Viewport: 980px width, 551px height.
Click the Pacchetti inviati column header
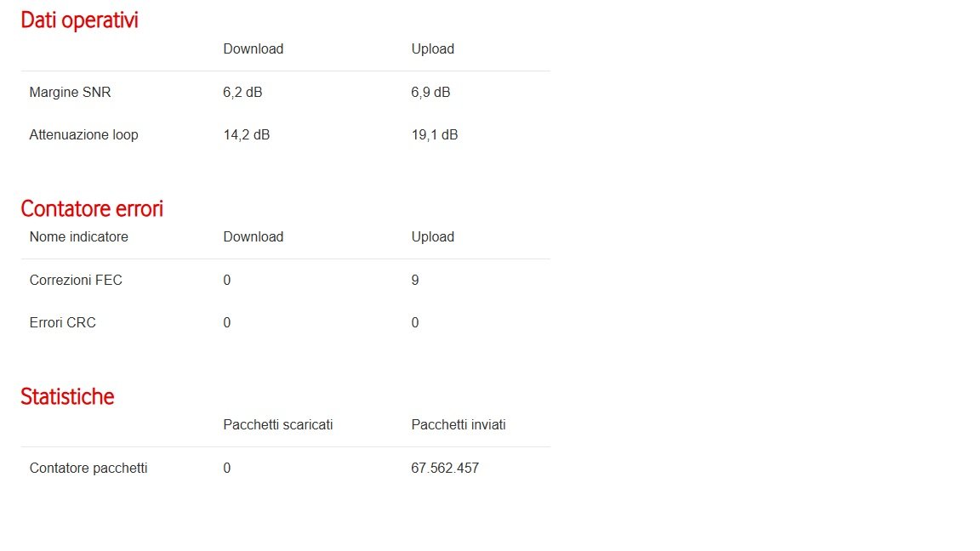tap(459, 425)
